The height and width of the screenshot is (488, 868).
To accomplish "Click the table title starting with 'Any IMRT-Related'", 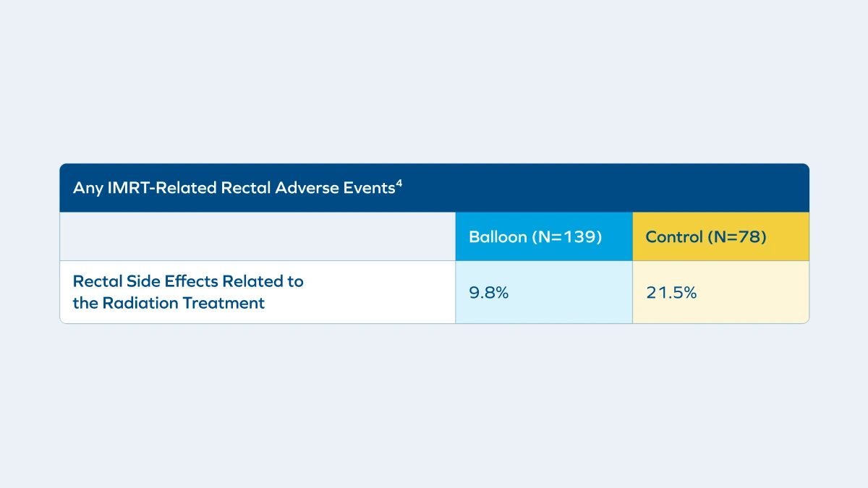I will point(234,188).
